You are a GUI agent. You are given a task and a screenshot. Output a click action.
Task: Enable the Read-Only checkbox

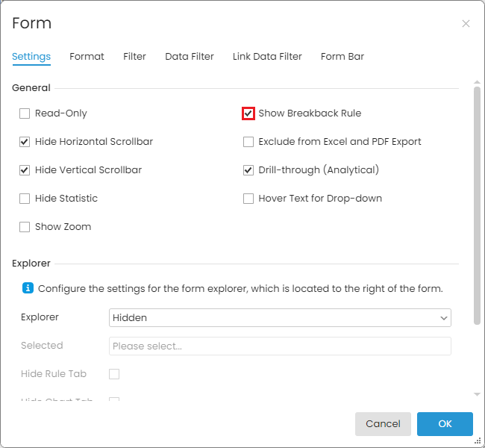pyautogui.click(x=25, y=113)
